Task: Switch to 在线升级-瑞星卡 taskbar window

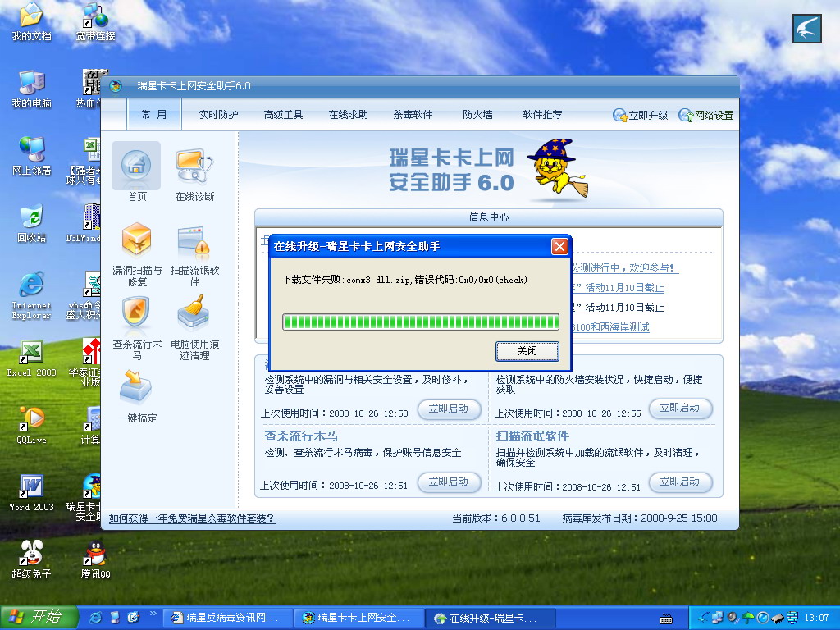Action: tap(491, 619)
